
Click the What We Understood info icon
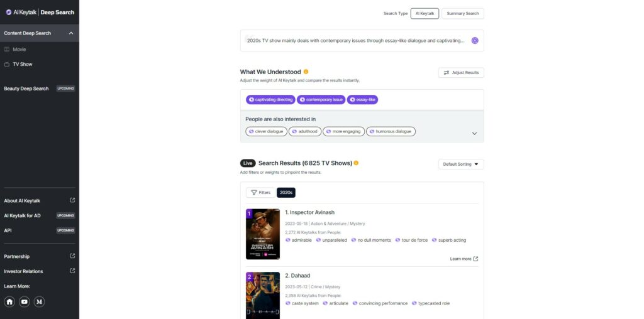pyautogui.click(x=306, y=72)
